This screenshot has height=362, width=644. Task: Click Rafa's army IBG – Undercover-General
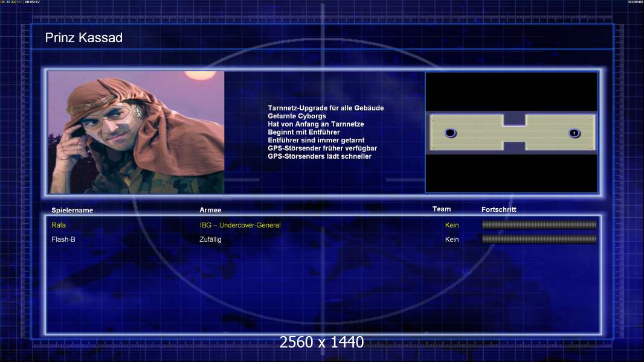tap(240, 225)
